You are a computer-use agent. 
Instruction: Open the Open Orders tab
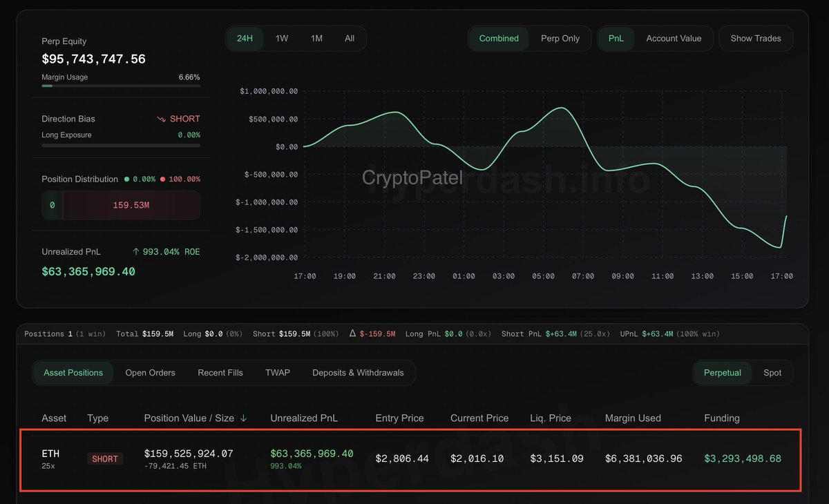click(x=150, y=372)
